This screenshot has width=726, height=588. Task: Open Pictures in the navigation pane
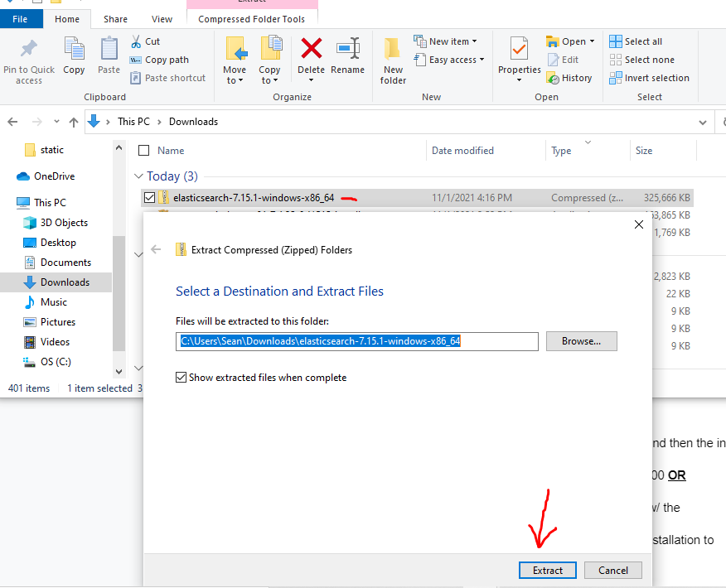tap(49, 322)
